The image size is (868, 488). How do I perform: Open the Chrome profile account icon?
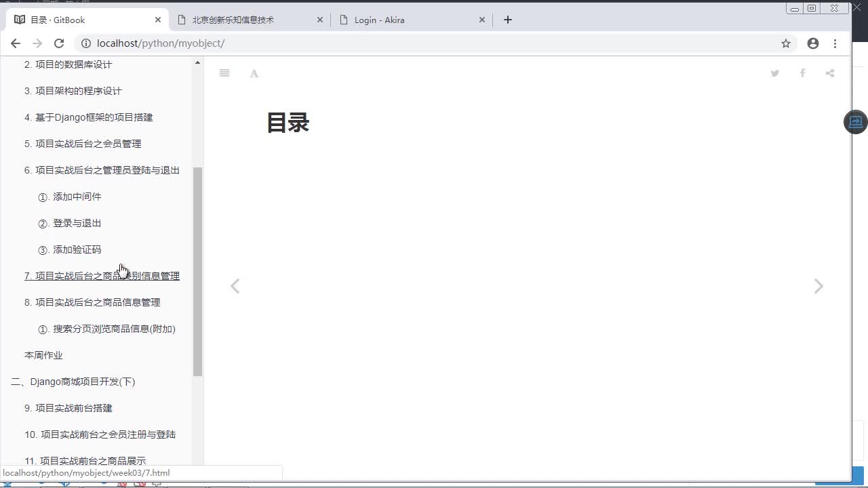click(x=813, y=43)
